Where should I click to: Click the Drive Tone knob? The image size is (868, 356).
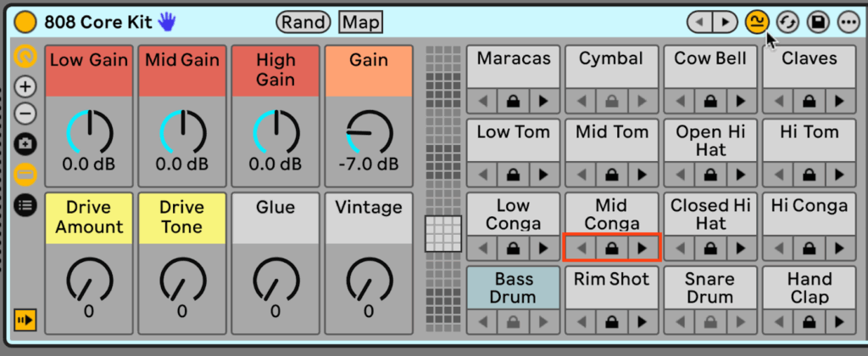tap(183, 281)
